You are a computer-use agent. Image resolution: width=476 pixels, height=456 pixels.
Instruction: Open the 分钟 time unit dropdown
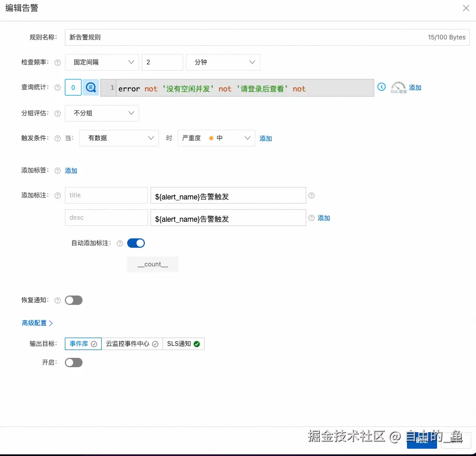click(223, 62)
